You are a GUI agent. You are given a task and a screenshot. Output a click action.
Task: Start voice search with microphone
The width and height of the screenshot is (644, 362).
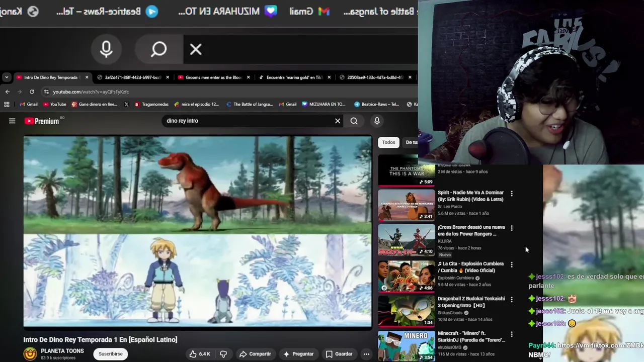377,121
